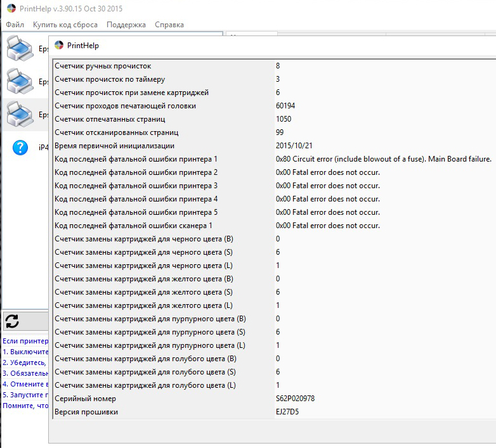Select row 'Счетчик проходов печатающей головки'

click(x=274, y=106)
